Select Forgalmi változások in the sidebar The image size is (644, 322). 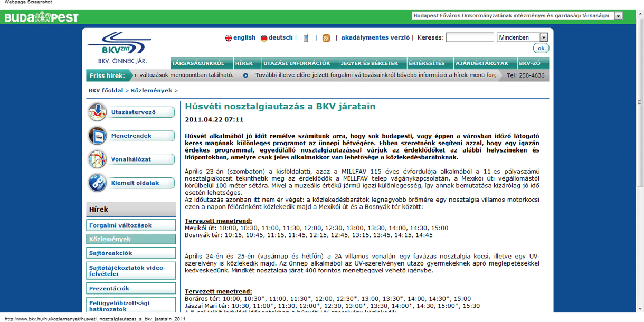pyautogui.click(x=131, y=225)
